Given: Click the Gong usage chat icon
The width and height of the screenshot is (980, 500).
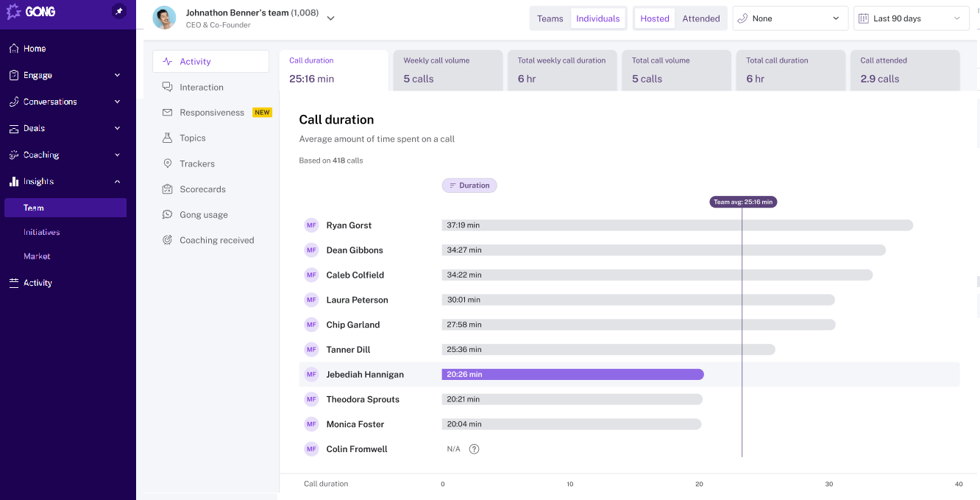Looking at the screenshot, I should pos(167,215).
